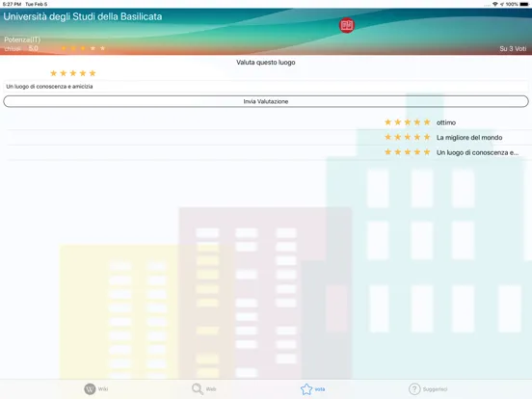The height and width of the screenshot is (399, 532).
Task: Open the Web search tab
Action: point(204,388)
